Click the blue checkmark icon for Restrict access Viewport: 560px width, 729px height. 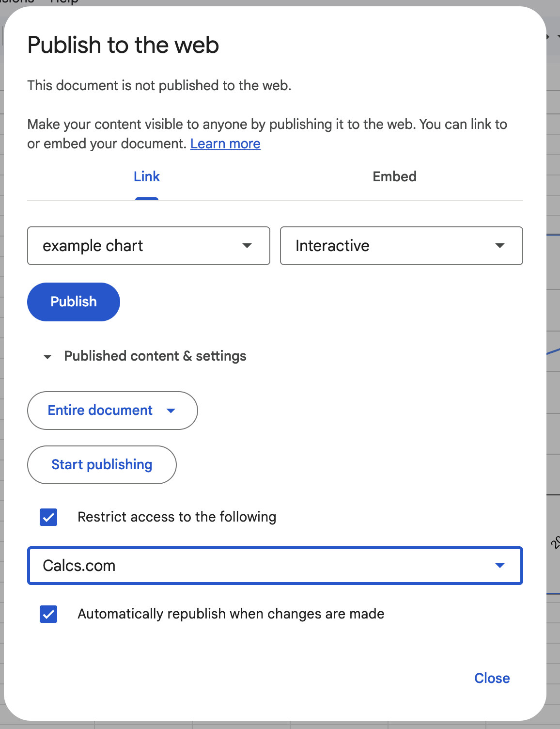48,517
